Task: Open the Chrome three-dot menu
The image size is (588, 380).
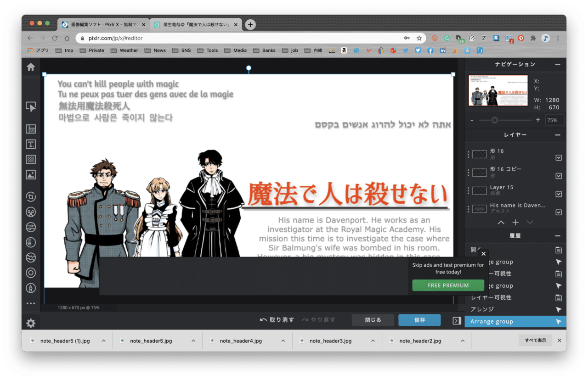Action: coord(558,38)
